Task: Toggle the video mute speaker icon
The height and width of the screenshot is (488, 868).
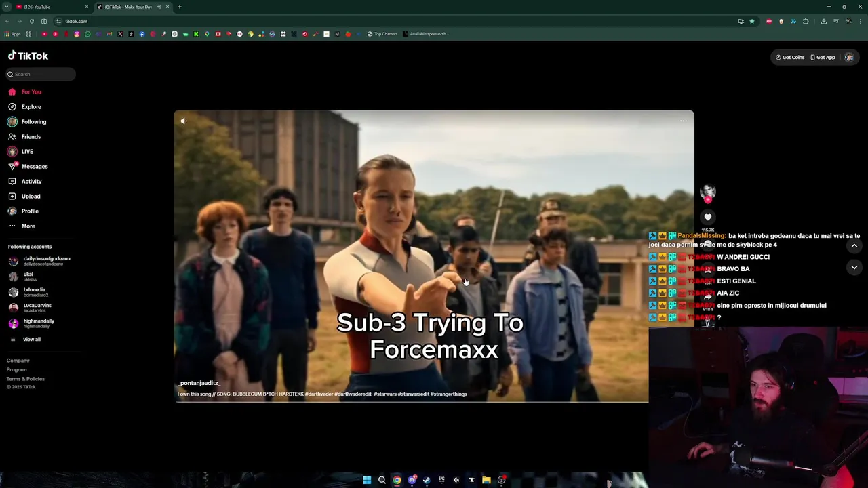Action: tap(184, 121)
